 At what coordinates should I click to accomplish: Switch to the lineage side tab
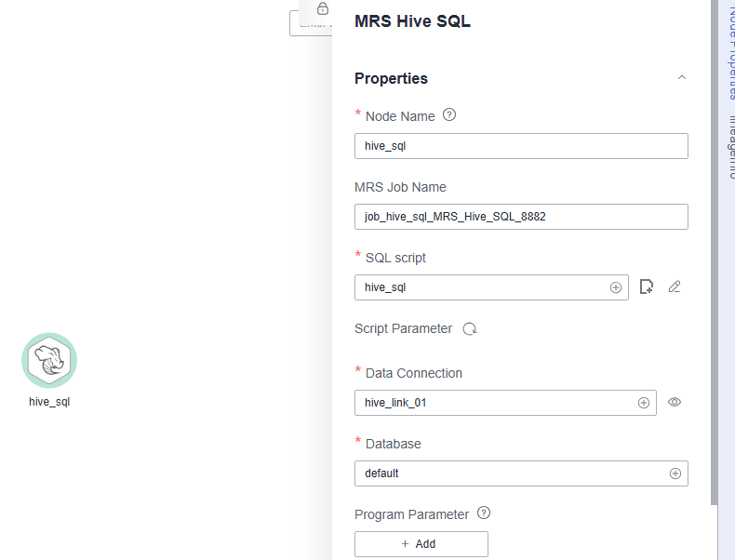[x=729, y=149]
